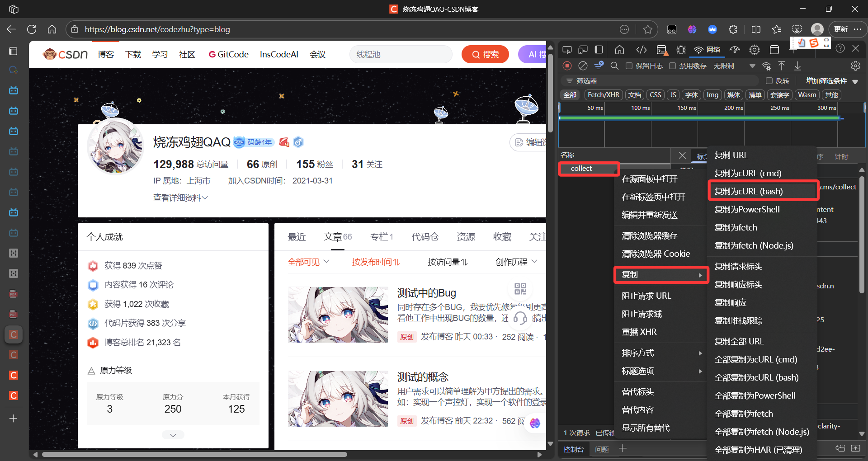Click the network search magnifier icon

click(x=614, y=66)
